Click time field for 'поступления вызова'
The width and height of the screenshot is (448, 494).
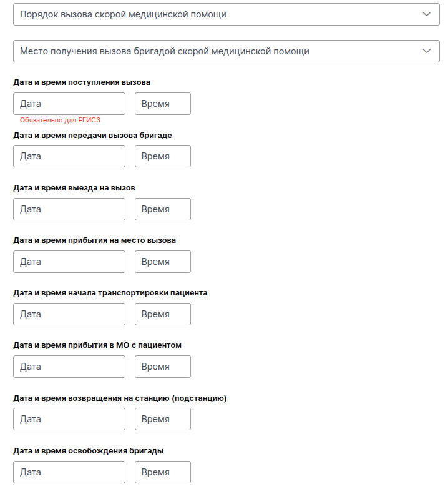(x=162, y=104)
